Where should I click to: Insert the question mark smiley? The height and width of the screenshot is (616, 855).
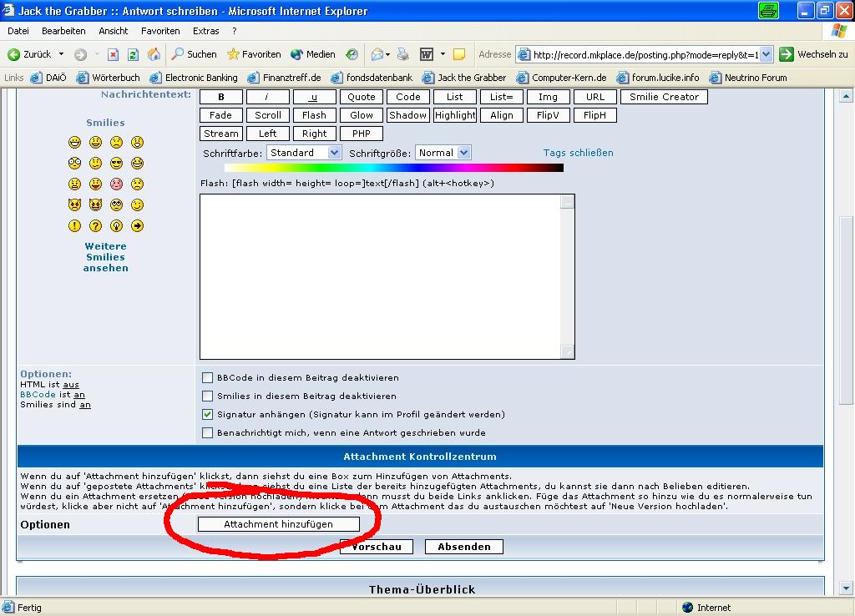[x=95, y=226]
